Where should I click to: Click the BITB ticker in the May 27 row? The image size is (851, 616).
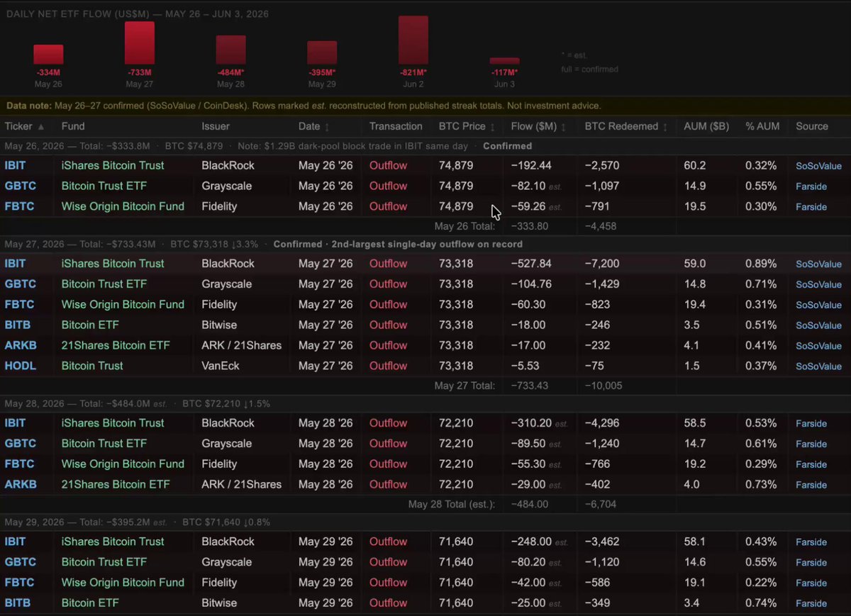pyautogui.click(x=18, y=325)
